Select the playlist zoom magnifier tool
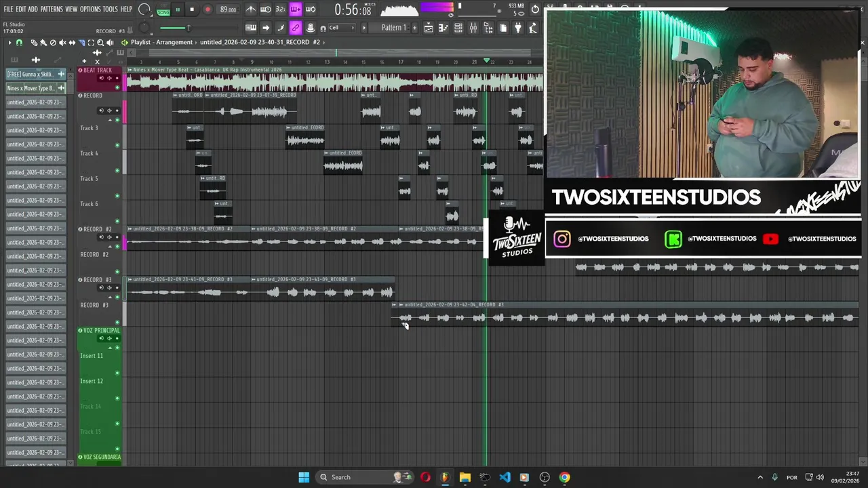Screen dimensions: 868x488 [x=100, y=43]
